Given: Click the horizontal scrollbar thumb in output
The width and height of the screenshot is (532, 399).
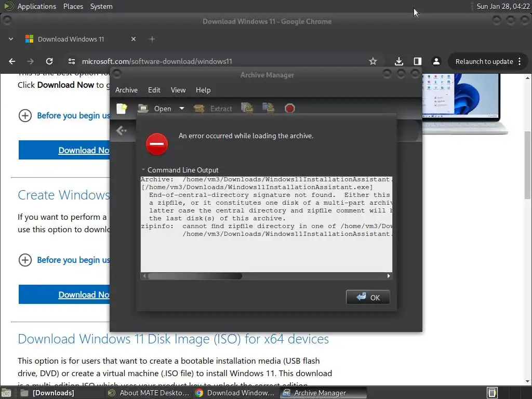Looking at the screenshot, I should tap(195, 276).
